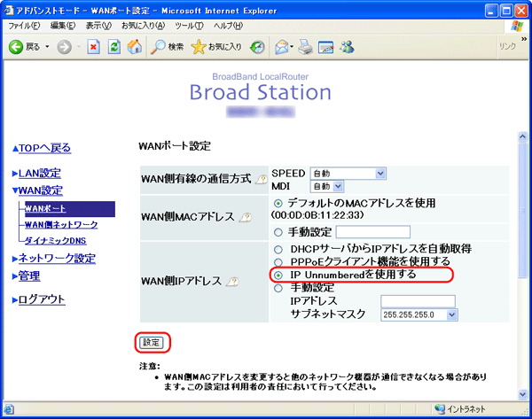532x419 pixels.
Task: Select DHCPサーバからIPアドレスを自動取得 radio
Action: 278,250
